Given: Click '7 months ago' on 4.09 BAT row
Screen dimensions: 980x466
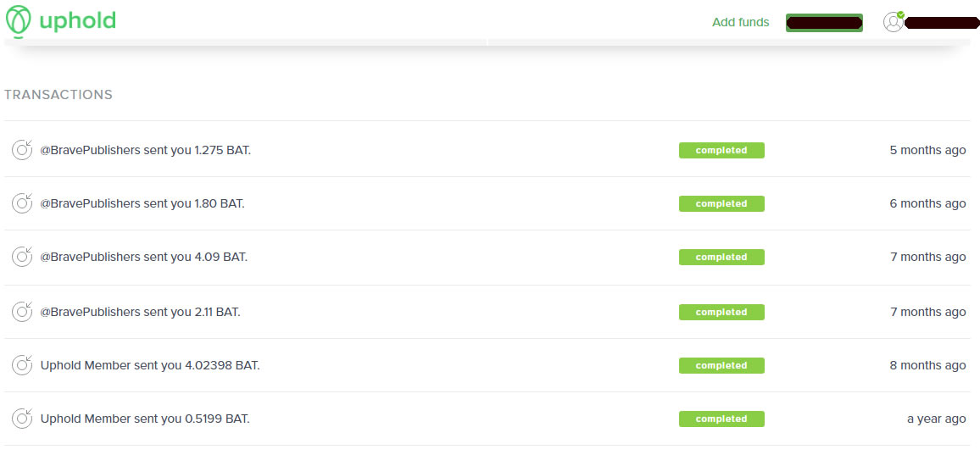Looking at the screenshot, I should 927,257.
